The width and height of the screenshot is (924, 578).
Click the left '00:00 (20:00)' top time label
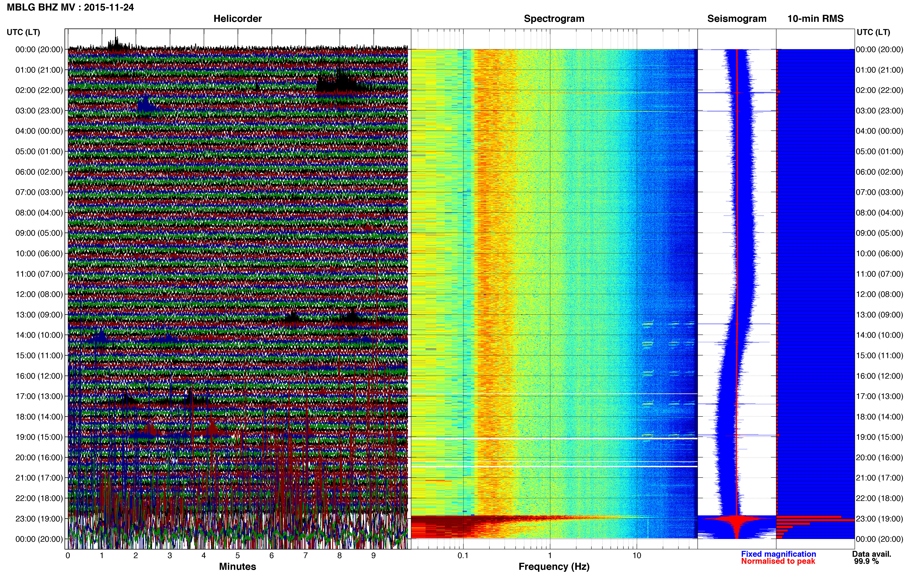[x=39, y=49]
